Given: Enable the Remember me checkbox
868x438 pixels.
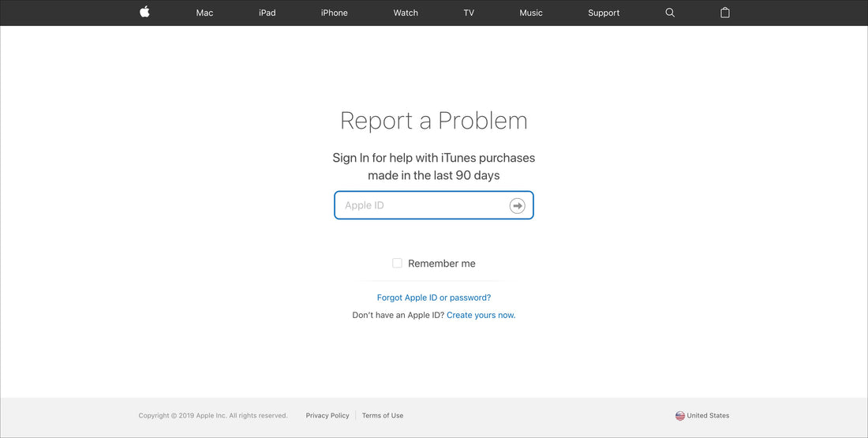Looking at the screenshot, I should tap(397, 263).
